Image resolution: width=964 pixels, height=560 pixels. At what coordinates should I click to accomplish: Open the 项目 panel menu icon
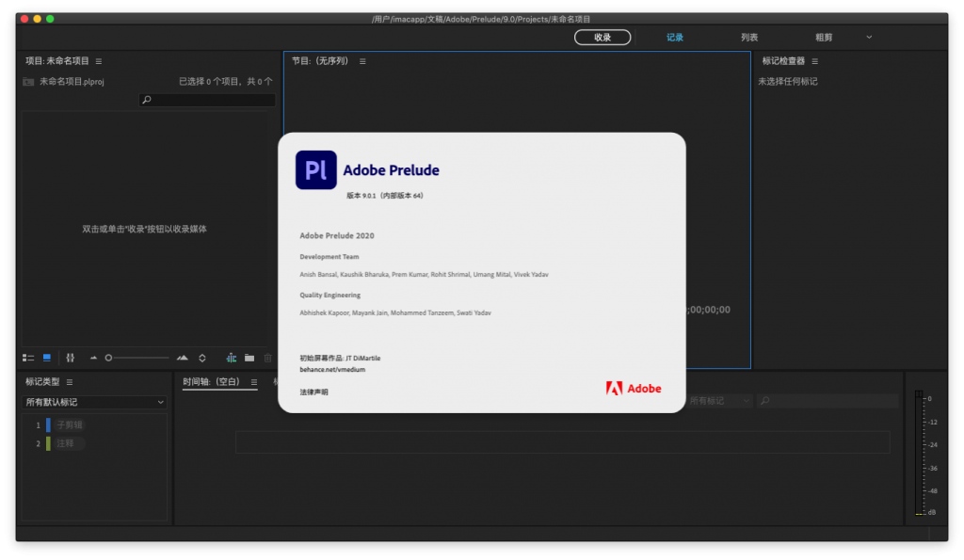pyautogui.click(x=99, y=61)
